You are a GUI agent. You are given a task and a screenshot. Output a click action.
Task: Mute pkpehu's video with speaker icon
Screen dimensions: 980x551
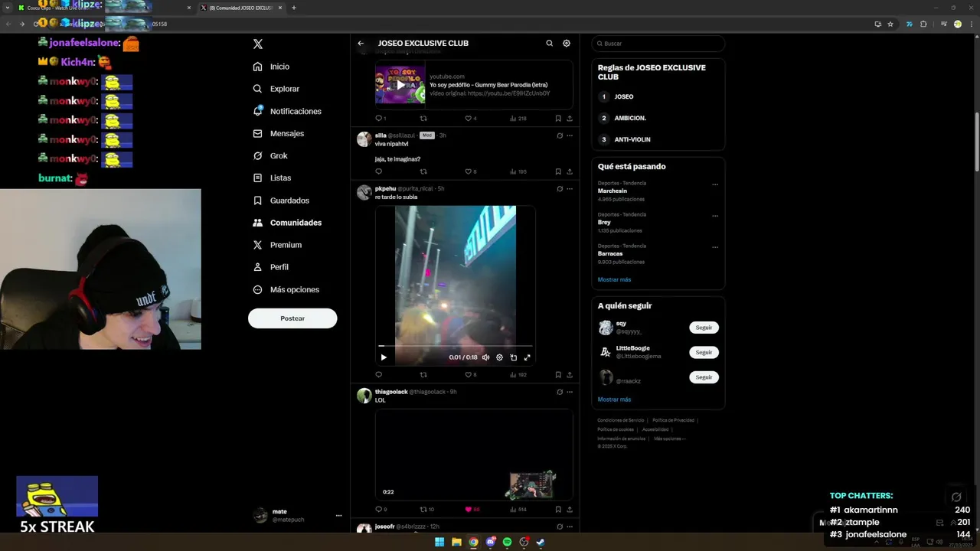point(485,357)
